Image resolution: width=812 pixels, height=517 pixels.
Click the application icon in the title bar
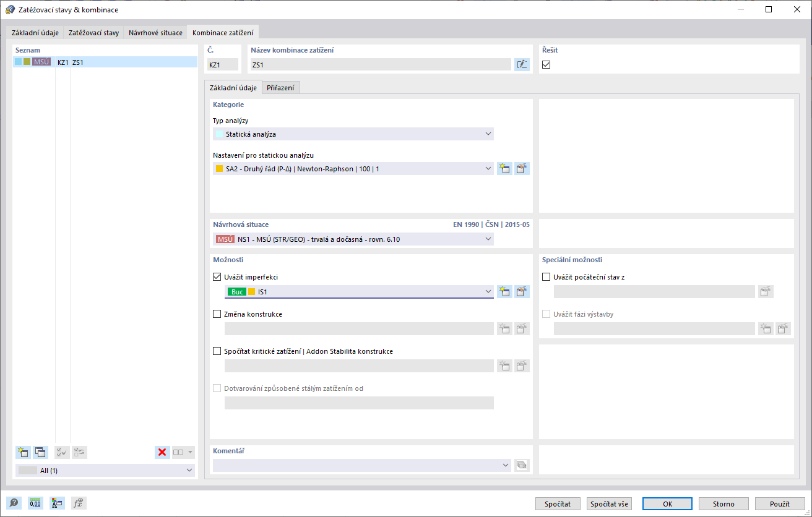coord(11,10)
